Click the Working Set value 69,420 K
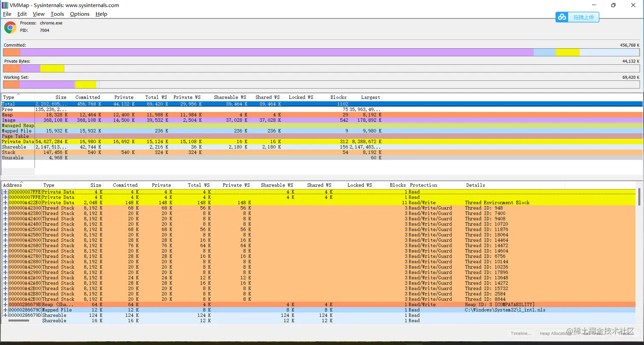644x345 pixels. tap(631, 78)
